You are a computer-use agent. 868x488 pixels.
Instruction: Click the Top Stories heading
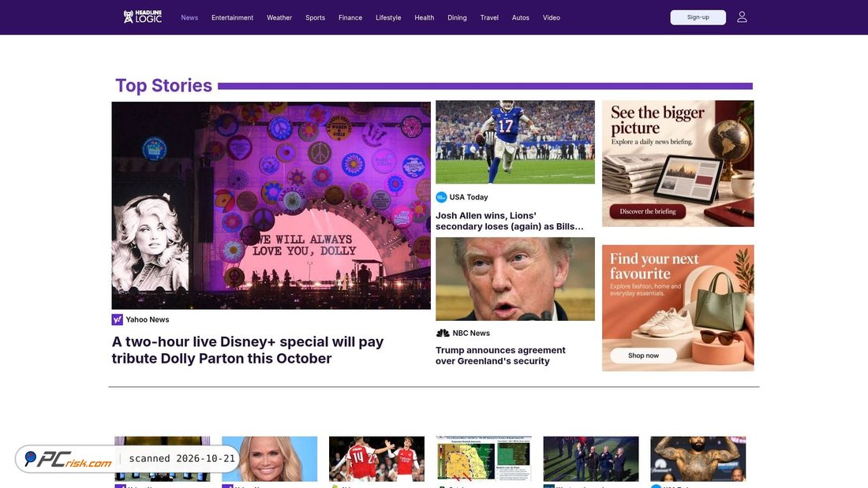[x=163, y=86]
